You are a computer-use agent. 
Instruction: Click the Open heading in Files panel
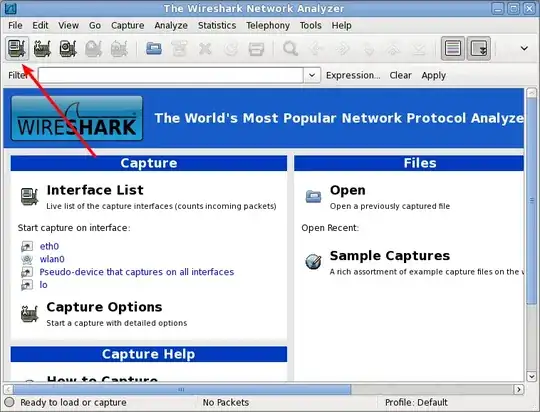coord(347,190)
